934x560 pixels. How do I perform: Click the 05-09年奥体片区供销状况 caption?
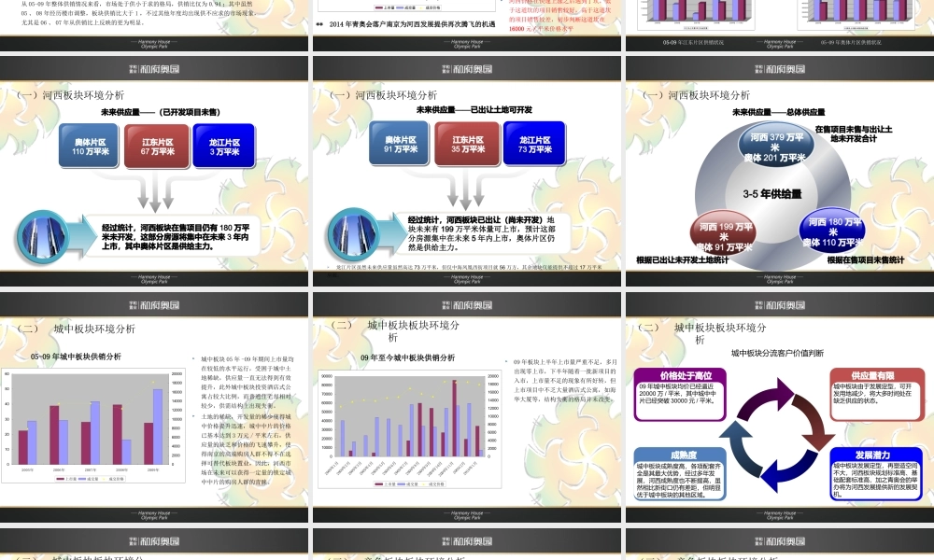(x=851, y=42)
